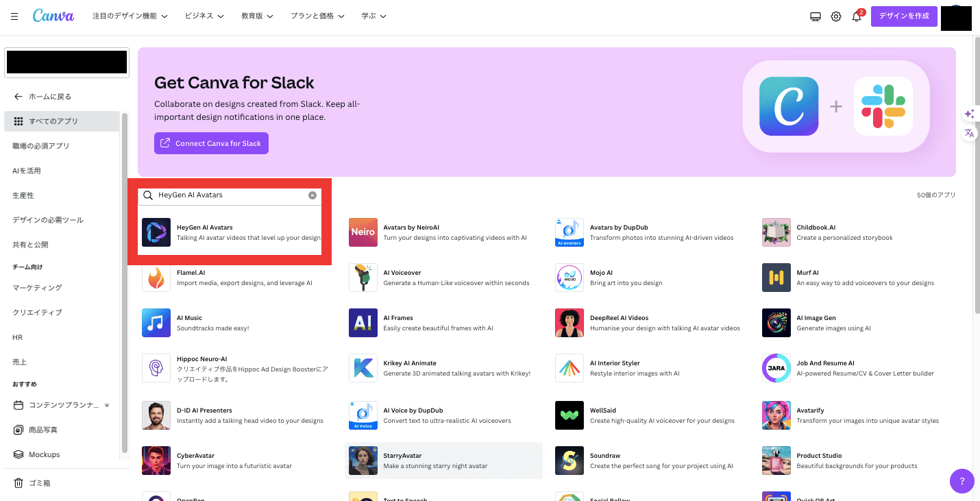Open the Job And Resume AI icon
This screenshot has width=980, height=501.
click(x=776, y=368)
